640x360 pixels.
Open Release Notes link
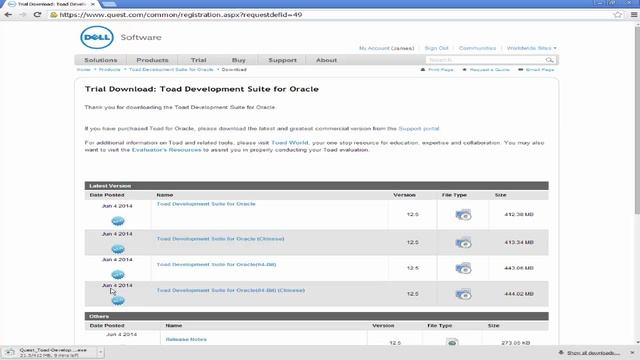coord(186,339)
